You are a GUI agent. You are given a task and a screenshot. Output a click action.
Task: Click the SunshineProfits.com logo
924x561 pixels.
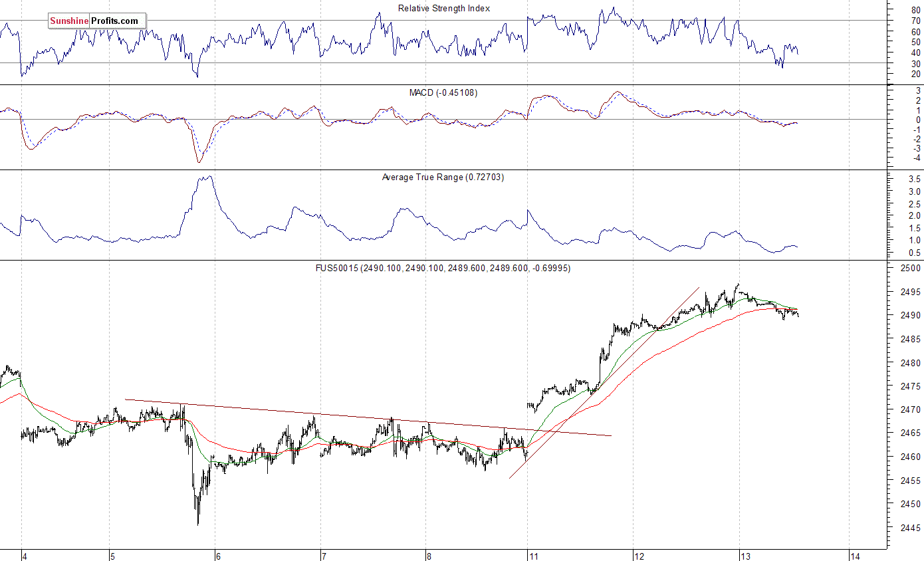(96, 21)
